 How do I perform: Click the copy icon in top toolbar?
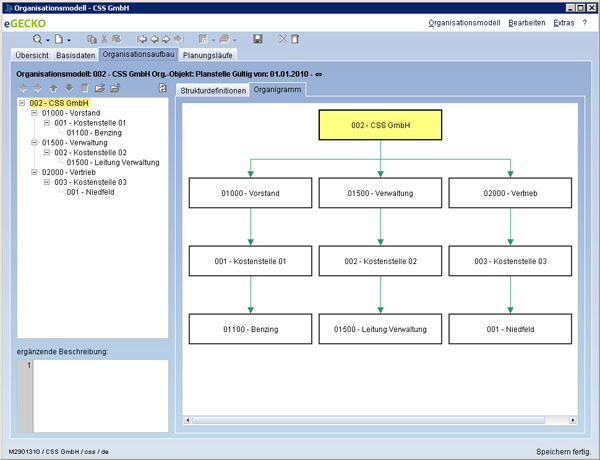pos(91,38)
